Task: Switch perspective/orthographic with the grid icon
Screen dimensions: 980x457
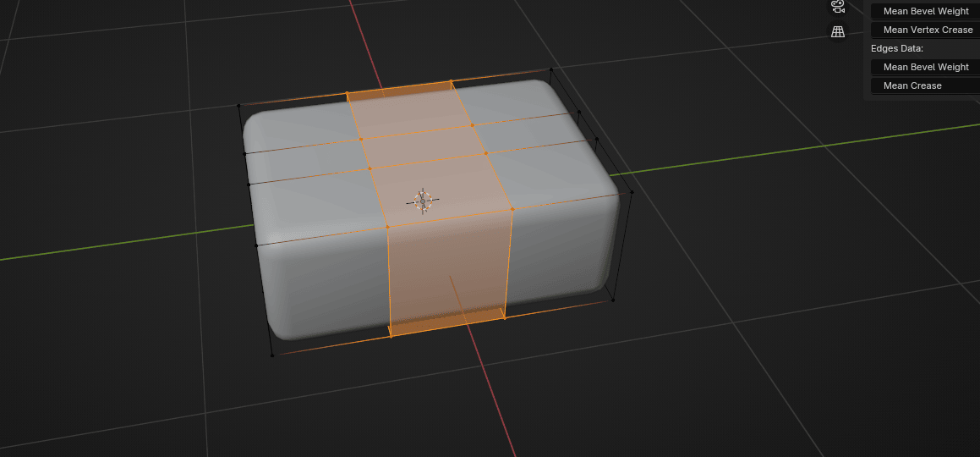Action: point(838,32)
